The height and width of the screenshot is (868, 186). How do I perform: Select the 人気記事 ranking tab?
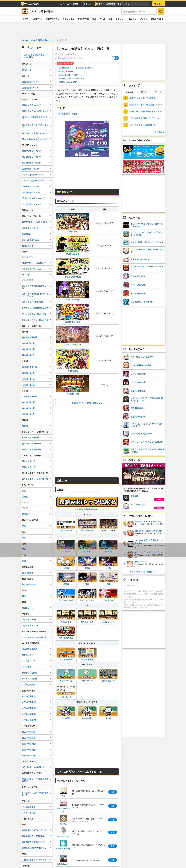[129, 92]
